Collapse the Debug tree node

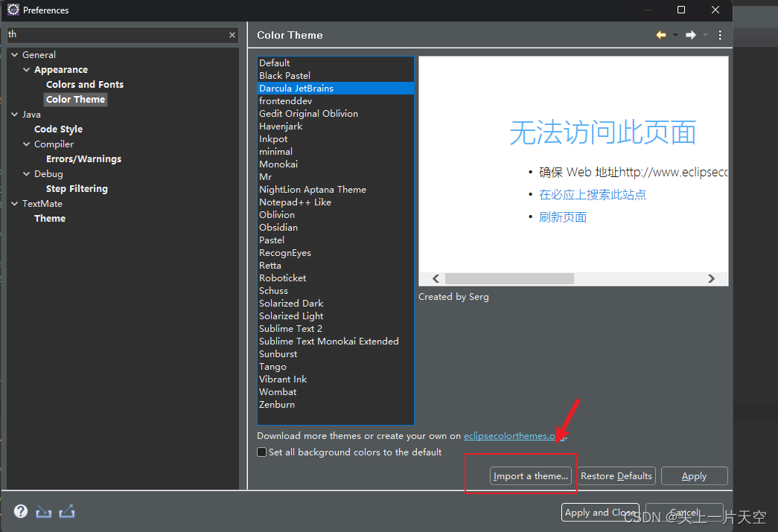26,174
